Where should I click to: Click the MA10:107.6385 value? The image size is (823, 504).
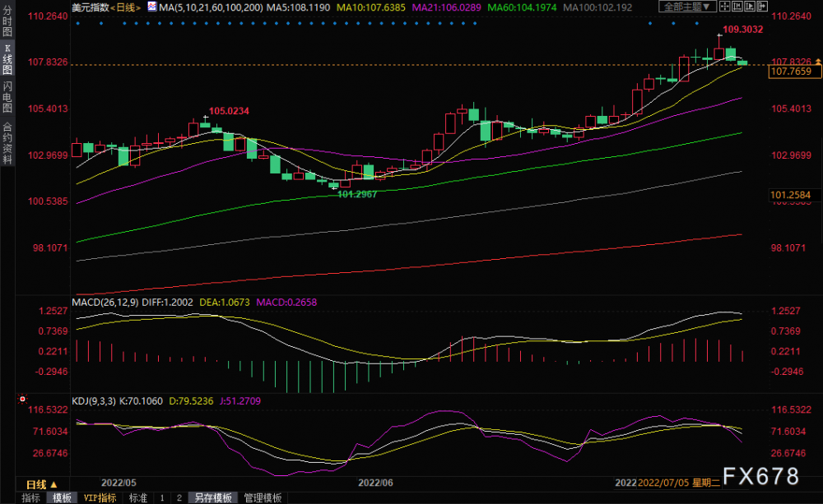[x=371, y=7]
